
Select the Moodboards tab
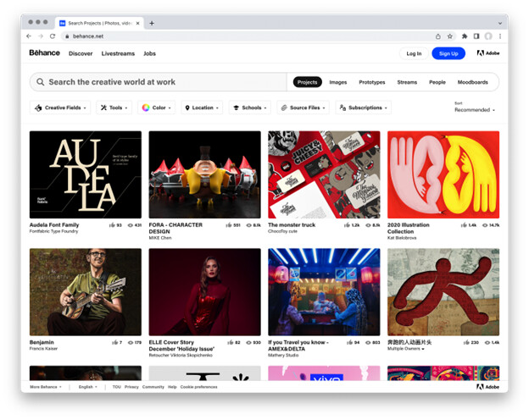coord(472,82)
